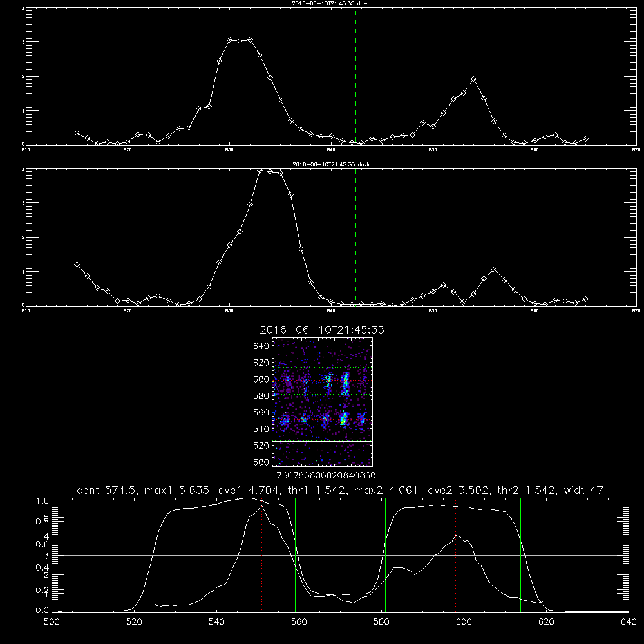The width and height of the screenshot is (644, 644).
Task: Click the right green dashed line in dusk plot
Action: click(x=355, y=238)
